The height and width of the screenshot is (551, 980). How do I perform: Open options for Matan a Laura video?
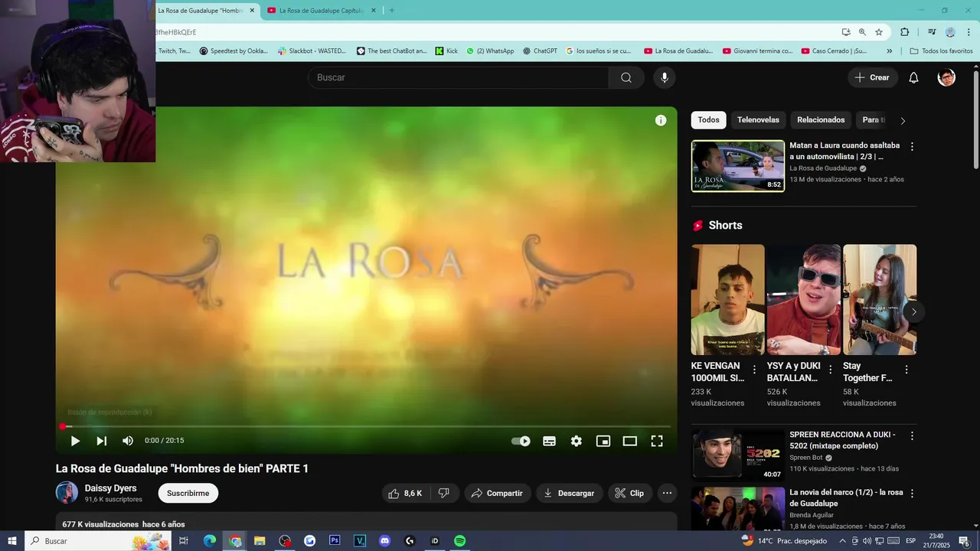(x=912, y=146)
